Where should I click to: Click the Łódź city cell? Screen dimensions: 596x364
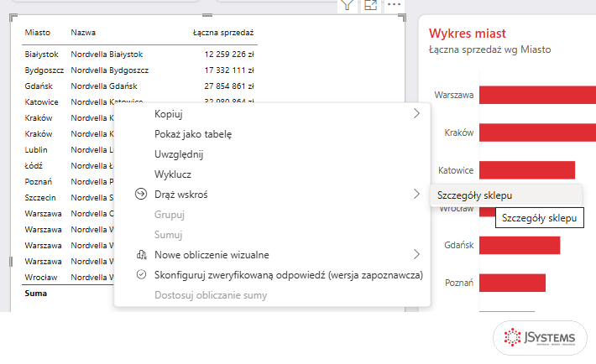[x=34, y=166]
